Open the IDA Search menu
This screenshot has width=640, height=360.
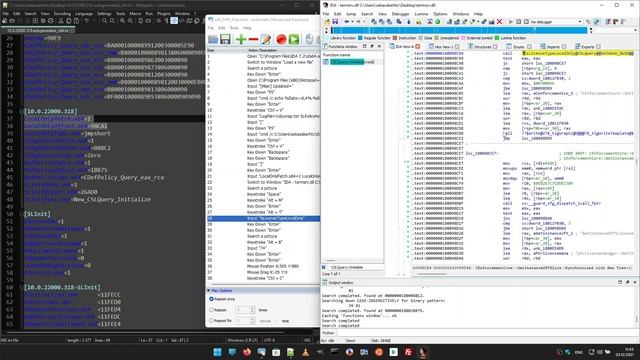(x=367, y=14)
